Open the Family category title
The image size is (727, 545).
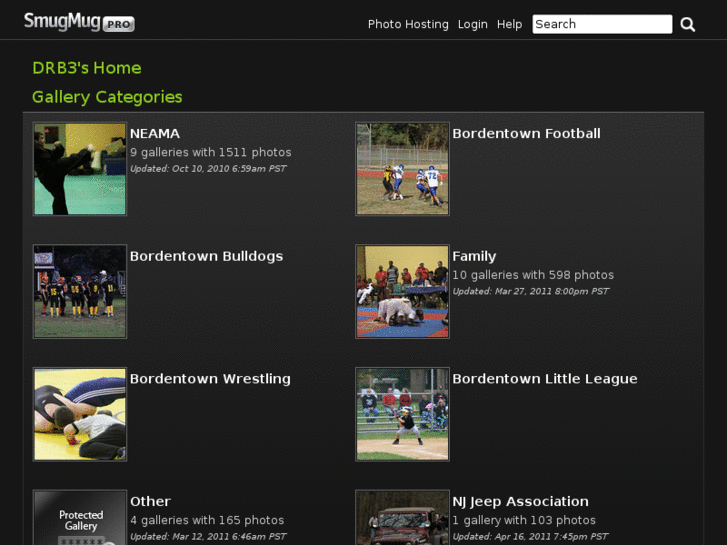pyautogui.click(x=474, y=256)
